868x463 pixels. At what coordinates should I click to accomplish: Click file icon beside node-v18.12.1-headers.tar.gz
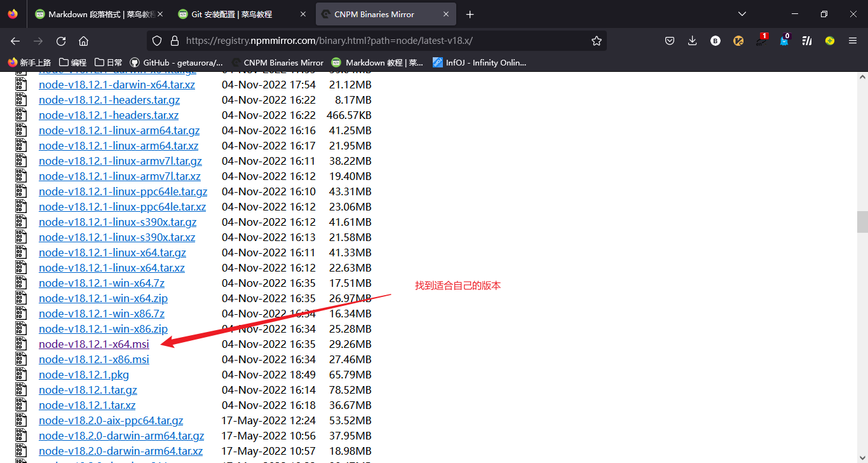coord(22,100)
